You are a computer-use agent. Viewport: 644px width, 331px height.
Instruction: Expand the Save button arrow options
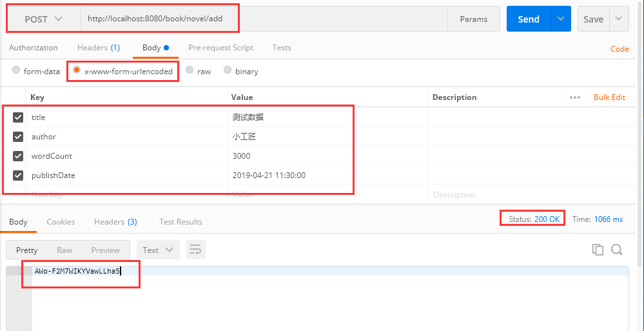click(619, 19)
